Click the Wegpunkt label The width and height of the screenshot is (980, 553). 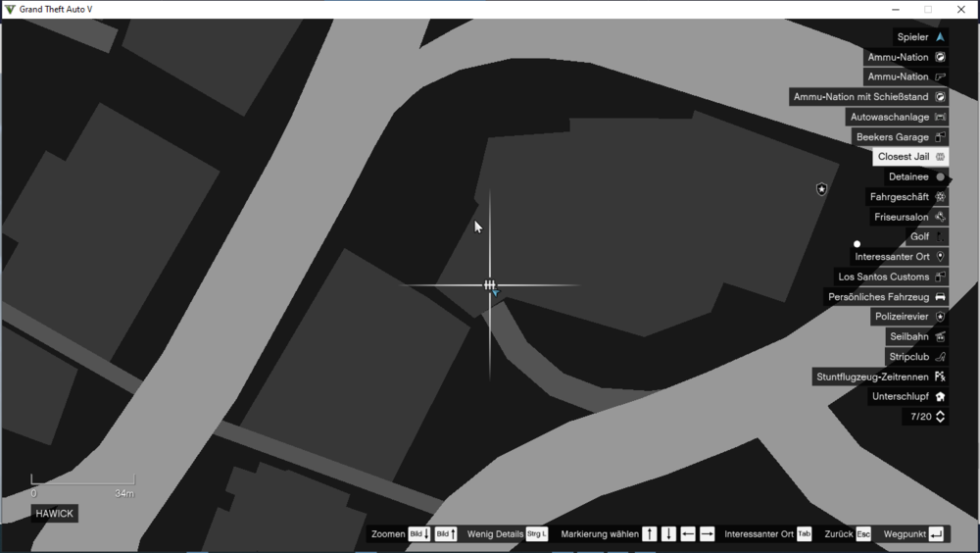pos(905,534)
